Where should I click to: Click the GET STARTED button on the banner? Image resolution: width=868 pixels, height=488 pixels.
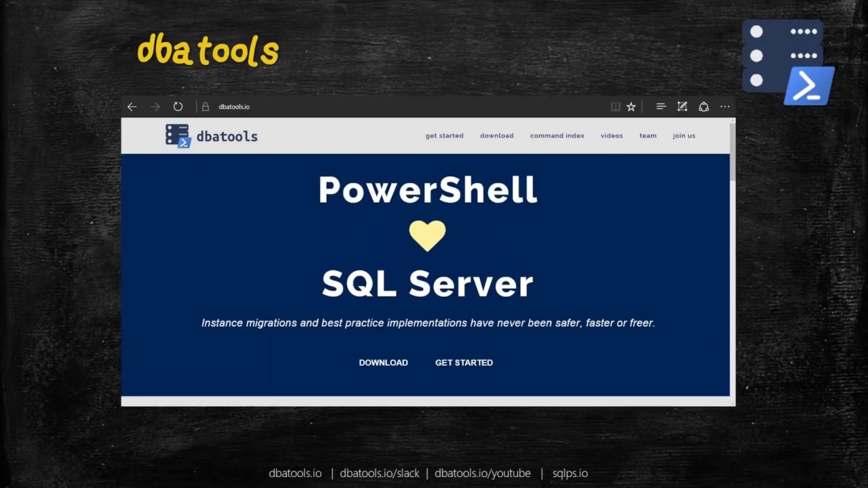(x=464, y=363)
